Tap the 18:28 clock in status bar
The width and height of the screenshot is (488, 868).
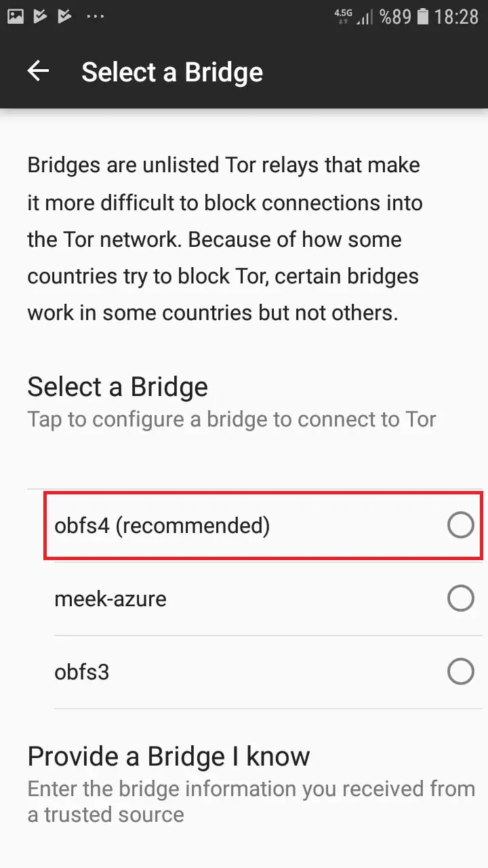tap(456, 16)
